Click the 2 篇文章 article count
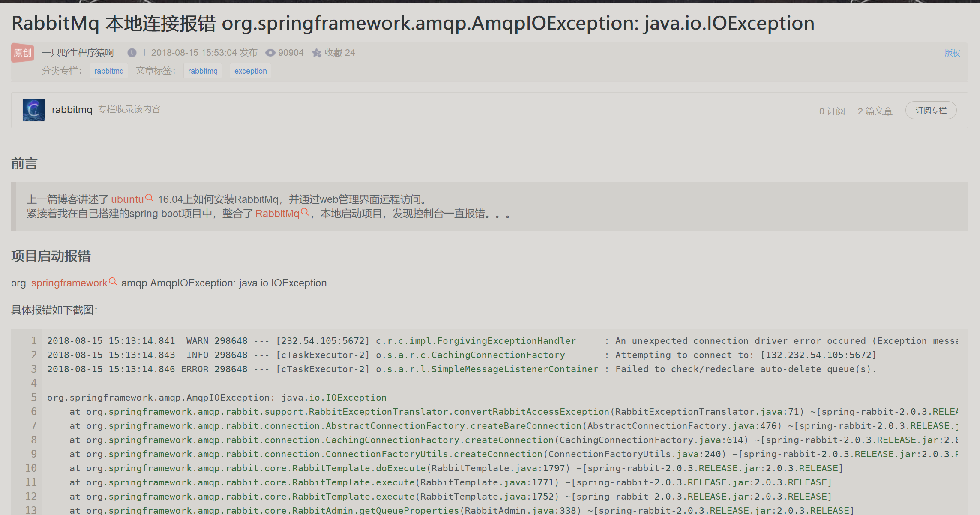Image resolution: width=980 pixels, height=515 pixels. [875, 111]
